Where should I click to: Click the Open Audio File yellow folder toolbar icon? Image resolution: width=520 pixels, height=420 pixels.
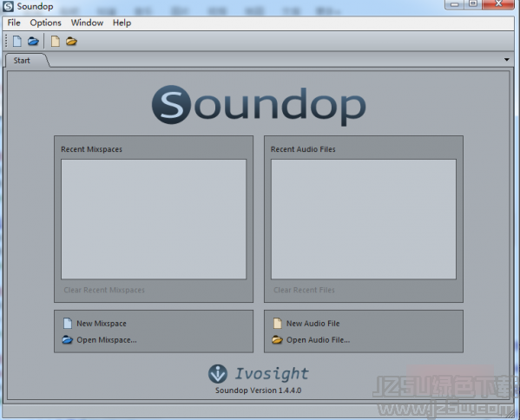[x=71, y=42]
